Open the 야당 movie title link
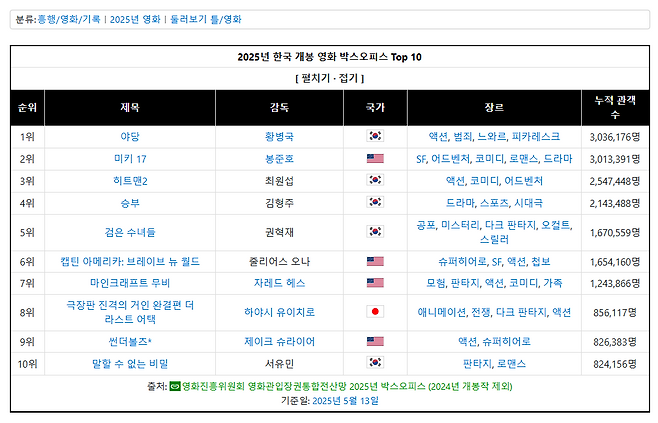The width and height of the screenshot is (658, 423). [129, 136]
